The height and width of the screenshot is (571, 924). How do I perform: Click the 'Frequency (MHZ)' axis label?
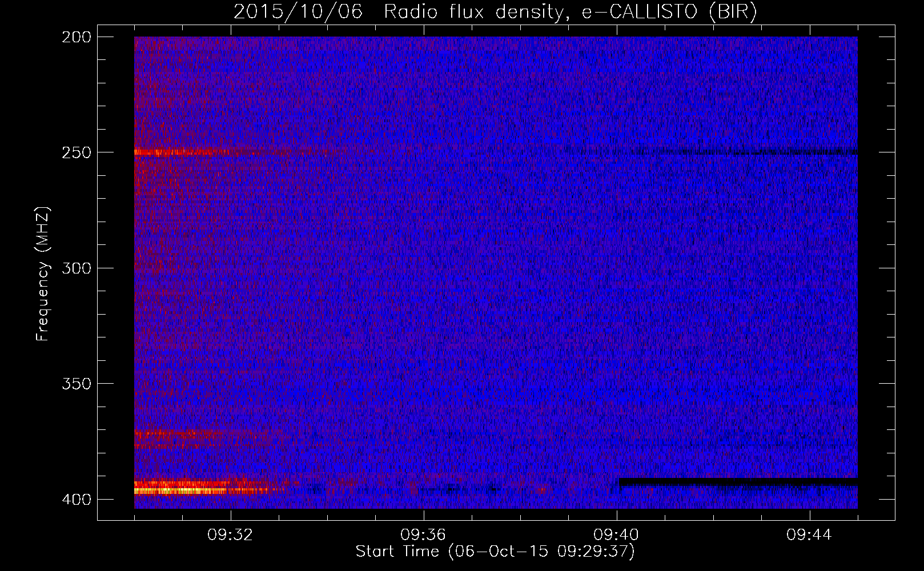click(43, 274)
